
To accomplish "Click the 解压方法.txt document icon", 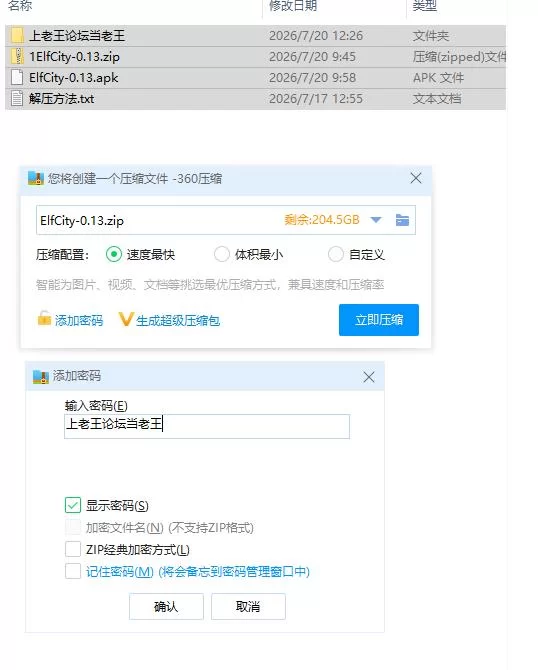I will [17, 99].
